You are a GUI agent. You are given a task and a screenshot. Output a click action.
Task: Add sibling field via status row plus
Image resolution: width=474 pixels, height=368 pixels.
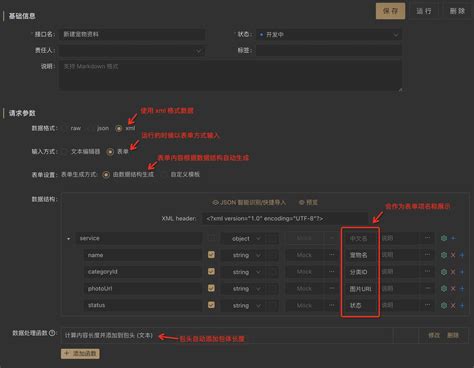coord(462,305)
